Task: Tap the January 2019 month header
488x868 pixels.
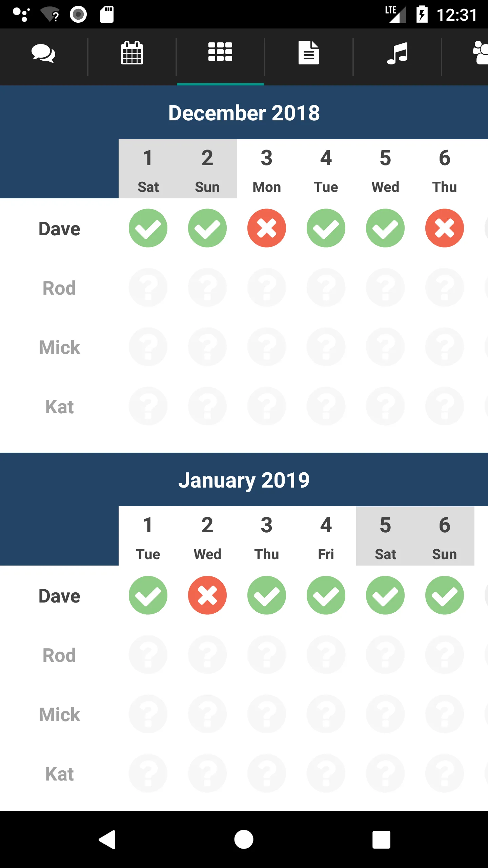Action: pos(244,480)
